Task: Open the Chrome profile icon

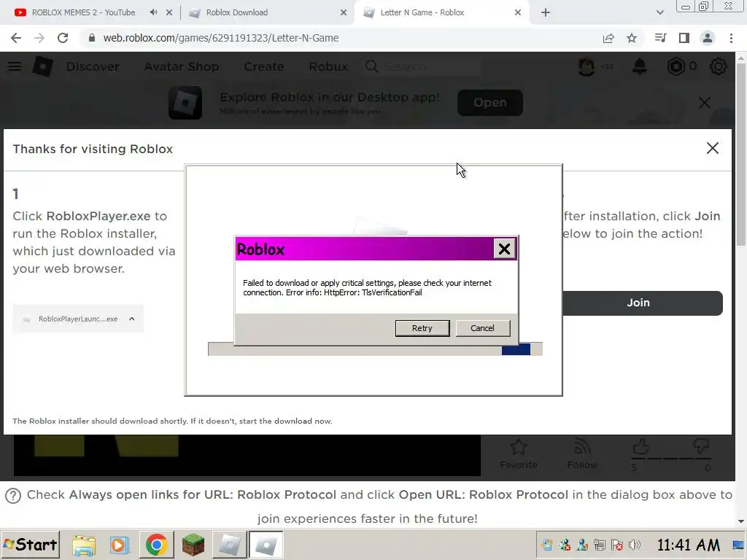Action: (x=708, y=38)
